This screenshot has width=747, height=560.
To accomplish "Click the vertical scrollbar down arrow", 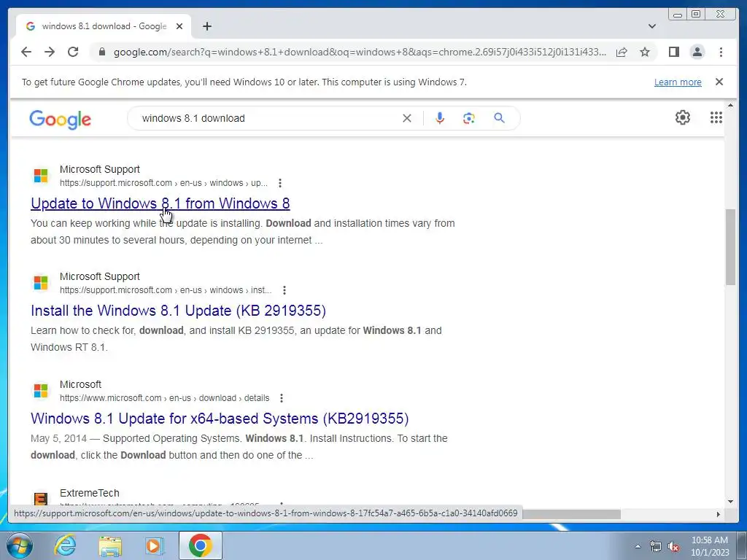I will (x=731, y=501).
